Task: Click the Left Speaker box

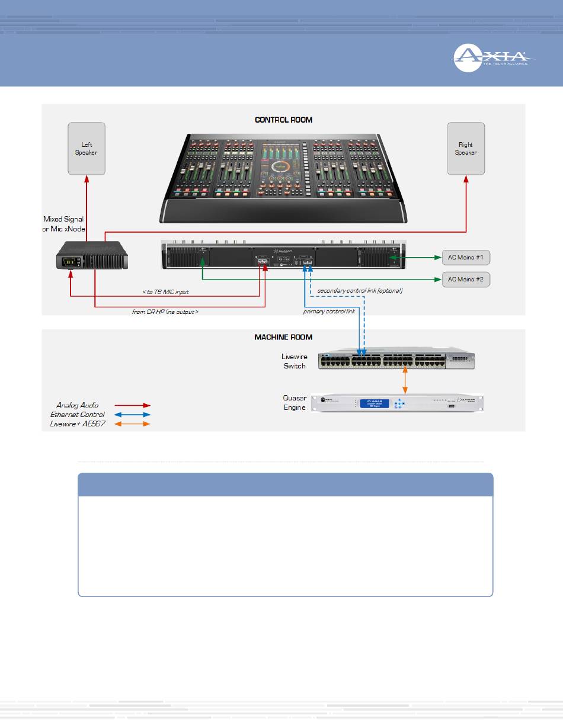Action: tap(87, 149)
